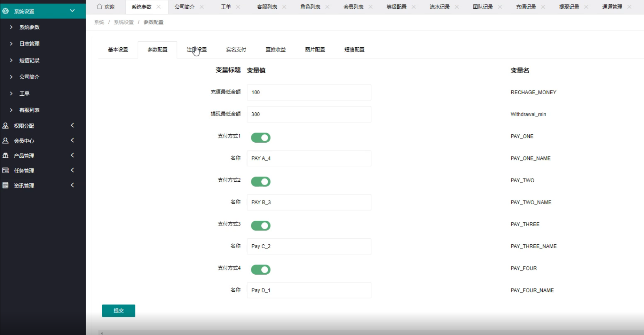Click the 会员中心 person icon
644x335 pixels.
tap(6, 141)
